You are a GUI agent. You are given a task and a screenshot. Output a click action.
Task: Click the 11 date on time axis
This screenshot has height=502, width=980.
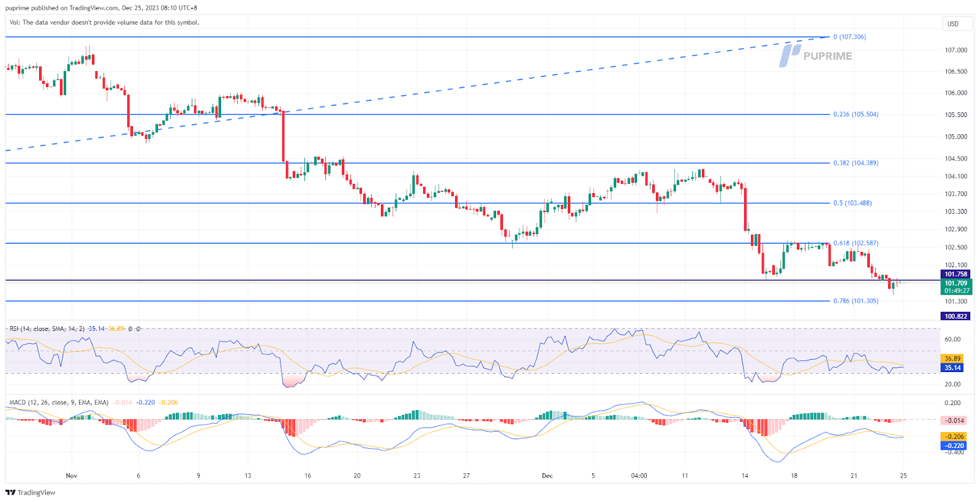[x=685, y=476]
